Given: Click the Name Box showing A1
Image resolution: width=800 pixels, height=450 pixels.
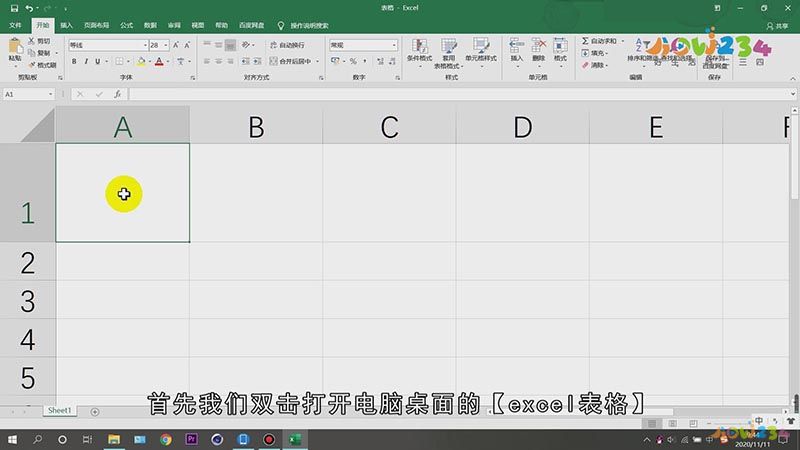Looking at the screenshot, I should pos(28,94).
